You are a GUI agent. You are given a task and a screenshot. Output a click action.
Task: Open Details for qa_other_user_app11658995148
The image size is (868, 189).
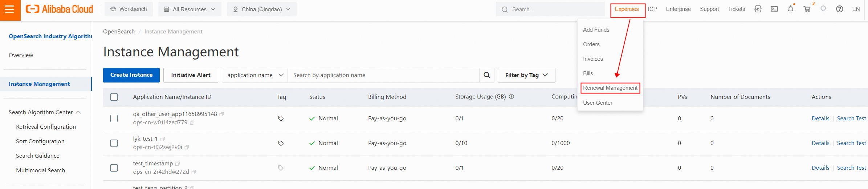click(x=820, y=118)
